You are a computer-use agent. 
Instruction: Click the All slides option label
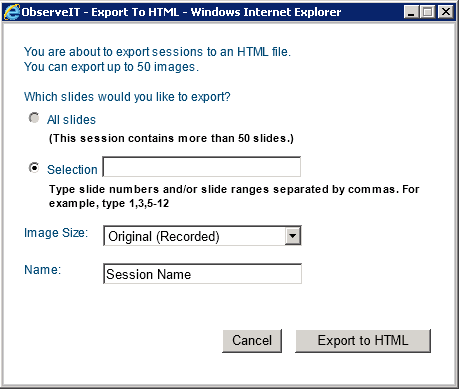pyautogui.click(x=71, y=120)
